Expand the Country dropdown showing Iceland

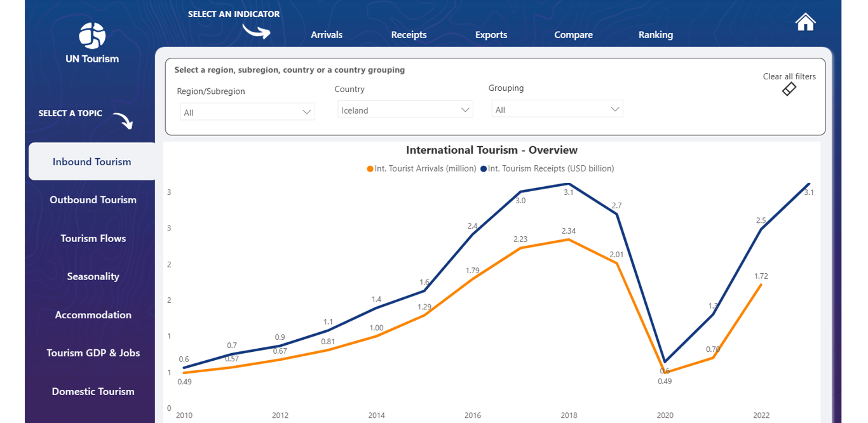(405, 110)
